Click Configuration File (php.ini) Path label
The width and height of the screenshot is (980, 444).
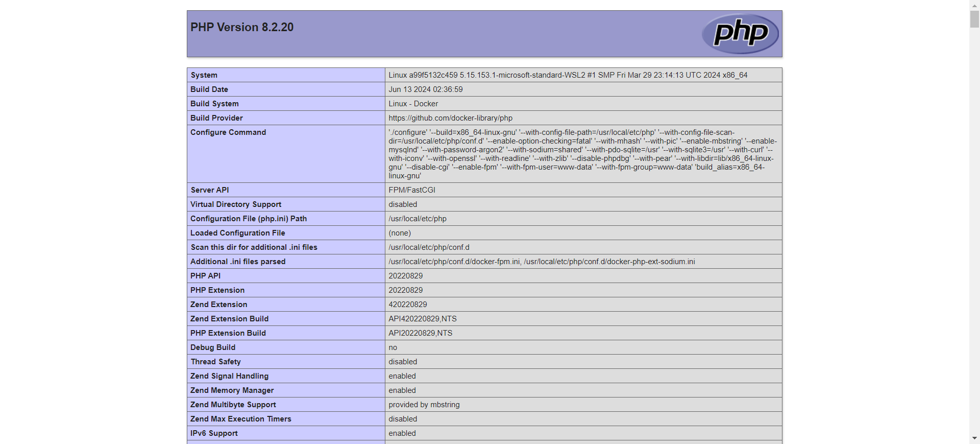(x=249, y=219)
